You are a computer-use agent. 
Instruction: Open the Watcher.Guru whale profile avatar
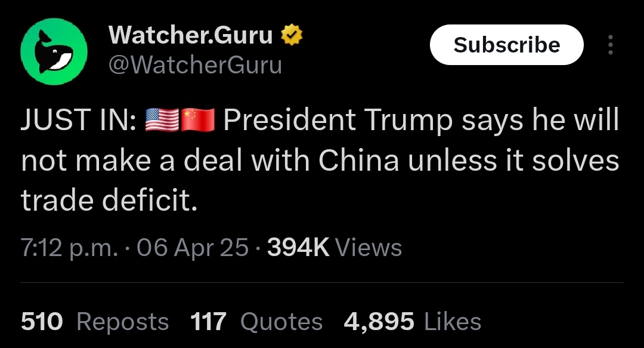(54, 51)
